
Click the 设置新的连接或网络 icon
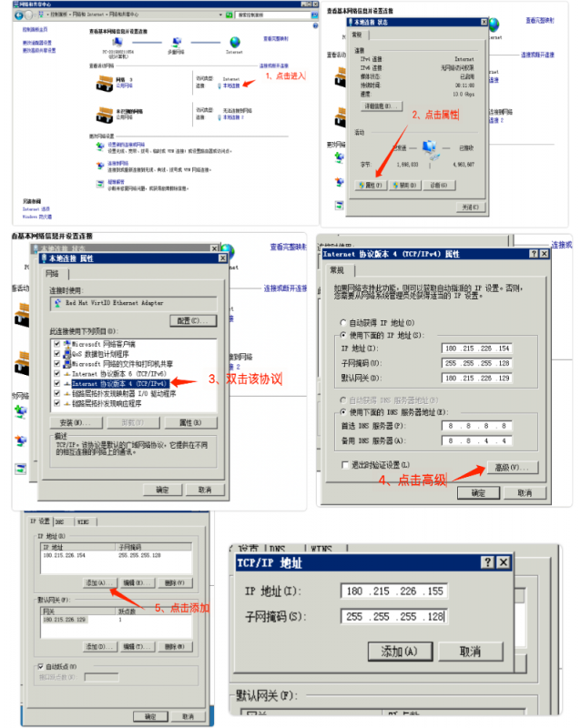[100, 145]
